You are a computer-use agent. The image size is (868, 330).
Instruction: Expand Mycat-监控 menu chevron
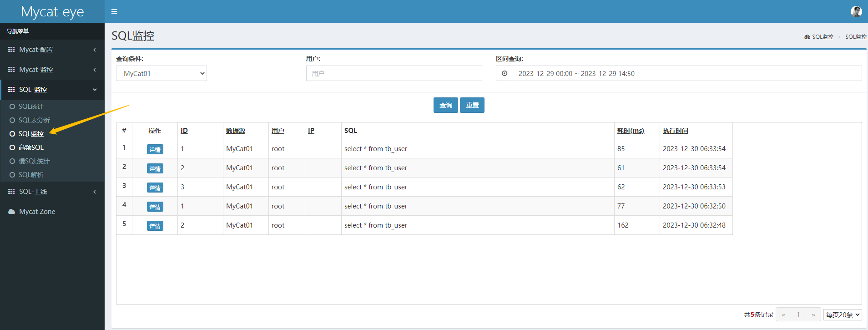[x=95, y=70]
